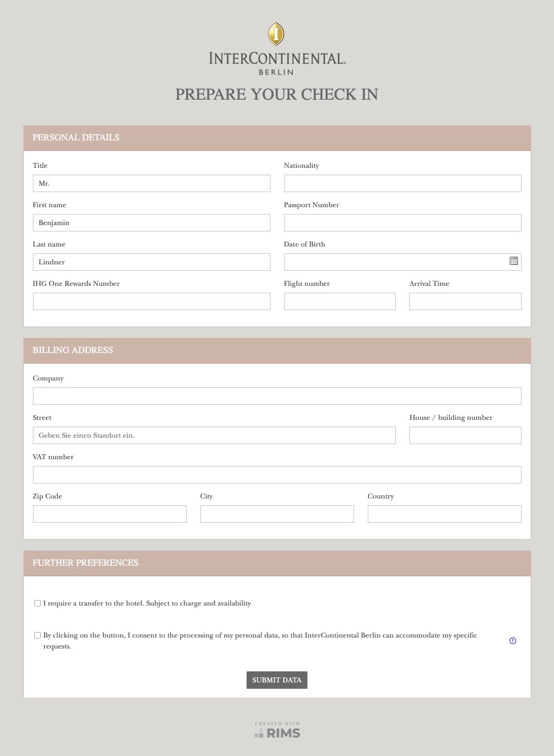The image size is (554, 756).
Task: Click the Billing Address section header
Action: (x=277, y=351)
